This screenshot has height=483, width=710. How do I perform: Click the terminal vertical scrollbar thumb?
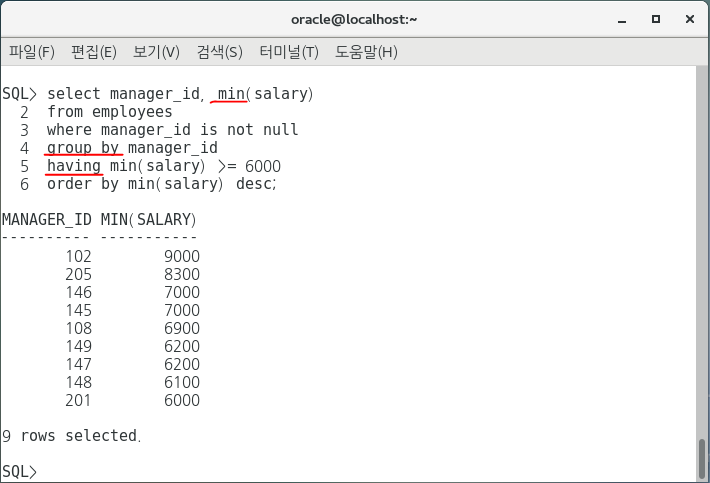point(702,457)
